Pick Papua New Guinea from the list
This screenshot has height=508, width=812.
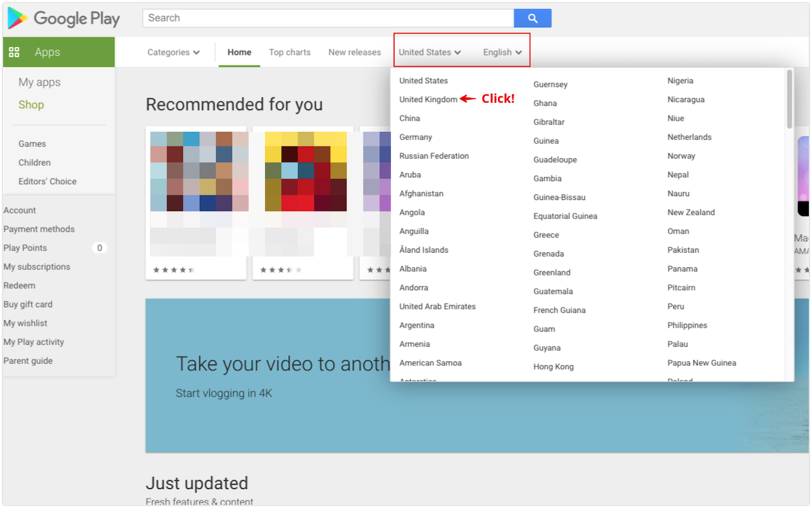[x=702, y=363]
